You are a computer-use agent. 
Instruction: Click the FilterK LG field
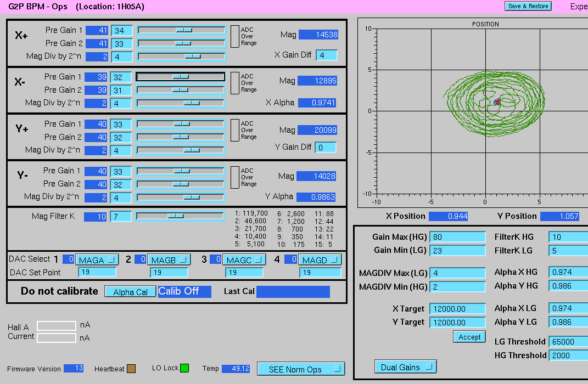click(x=568, y=250)
